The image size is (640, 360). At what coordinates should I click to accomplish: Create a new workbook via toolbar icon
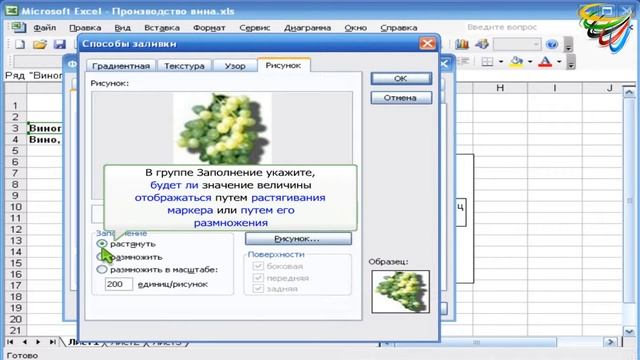[20, 44]
